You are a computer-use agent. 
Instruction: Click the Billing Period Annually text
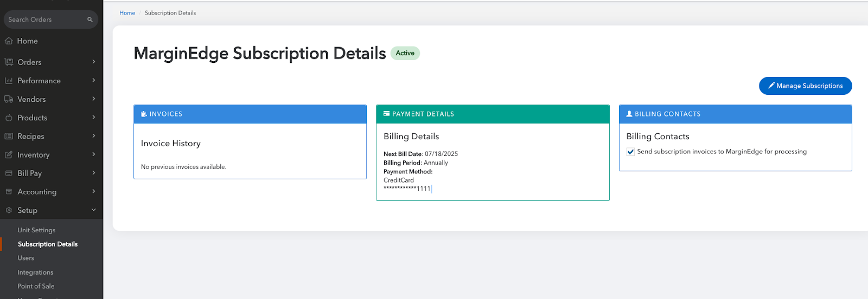(416, 162)
